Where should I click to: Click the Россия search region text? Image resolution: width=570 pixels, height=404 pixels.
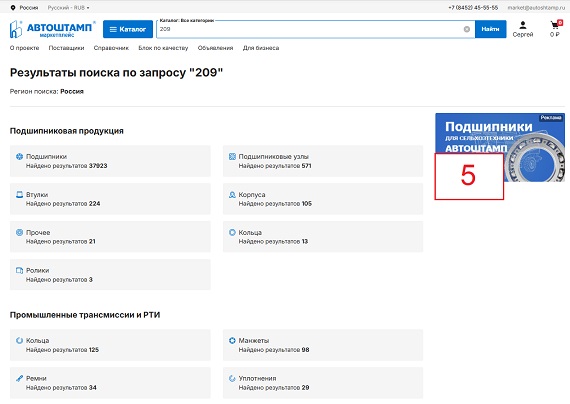(x=72, y=92)
